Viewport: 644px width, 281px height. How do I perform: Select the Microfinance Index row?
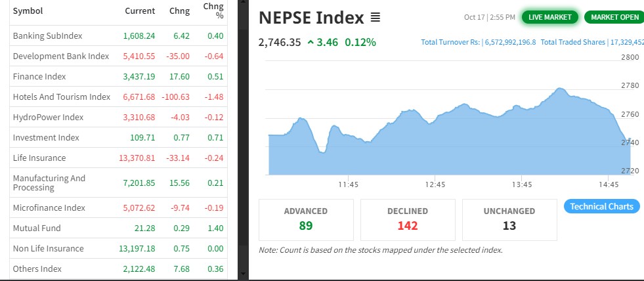pyautogui.click(x=49, y=208)
